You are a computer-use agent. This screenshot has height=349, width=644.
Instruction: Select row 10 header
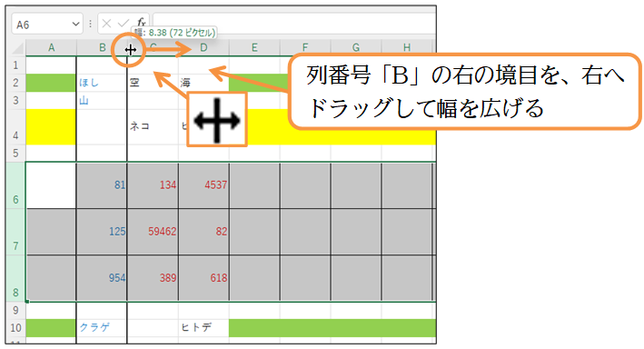(15, 327)
